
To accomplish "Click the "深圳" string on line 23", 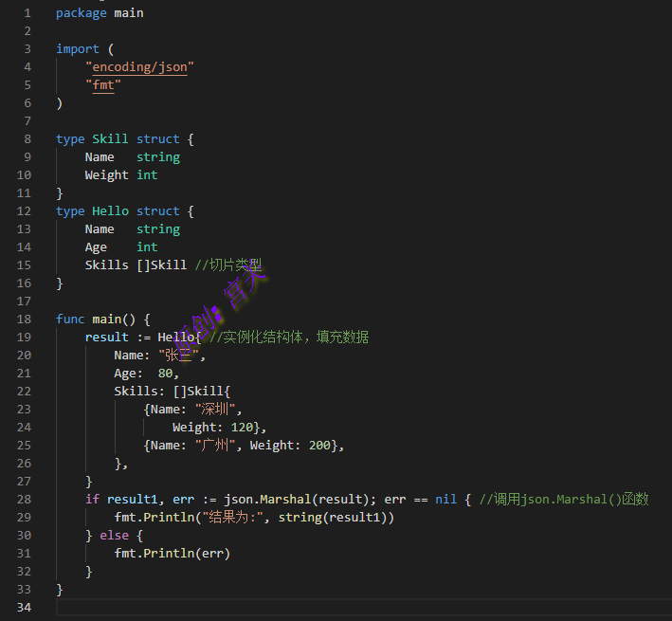I will coord(219,410).
